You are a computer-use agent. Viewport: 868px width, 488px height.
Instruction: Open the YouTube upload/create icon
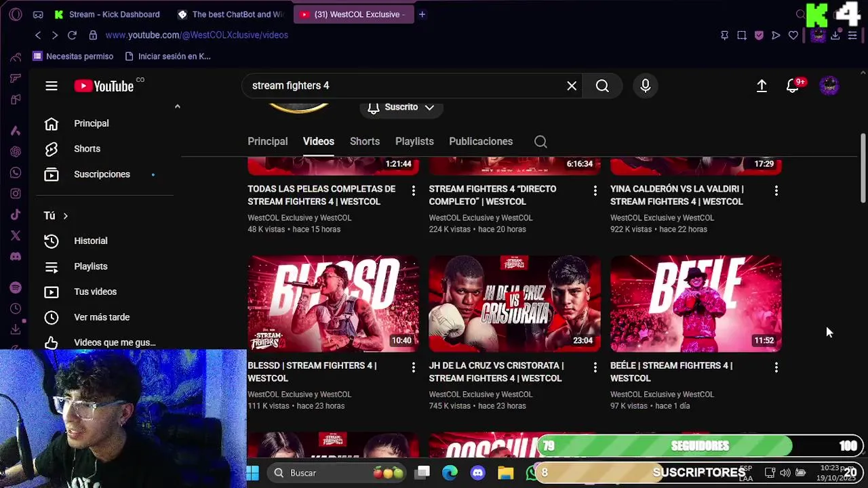click(x=762, y=85)
